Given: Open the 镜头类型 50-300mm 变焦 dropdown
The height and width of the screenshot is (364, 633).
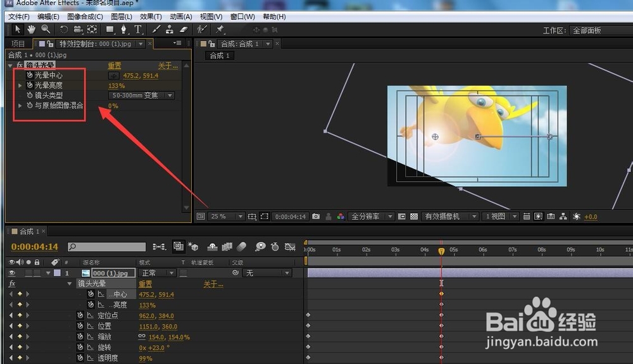Looking at the screenshot, I should coord(142,95).
